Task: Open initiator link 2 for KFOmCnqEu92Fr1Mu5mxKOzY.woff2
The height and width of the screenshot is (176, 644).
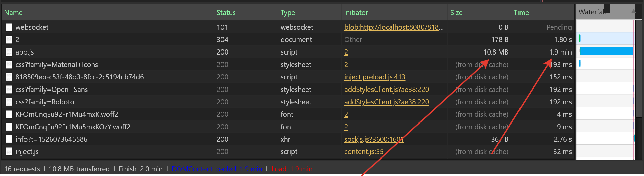Action: pyautogui.click(x=346, y=127)
